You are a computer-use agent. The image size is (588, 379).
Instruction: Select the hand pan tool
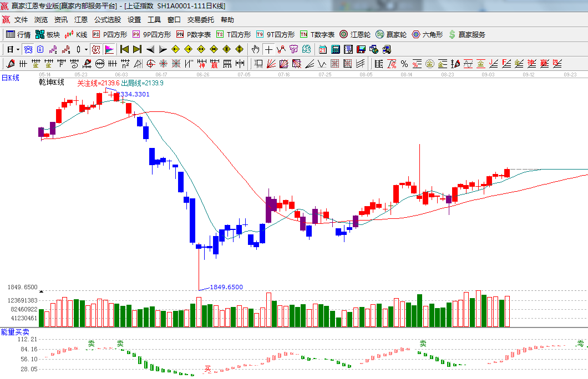pyautogui.click(x=256, y=49)
